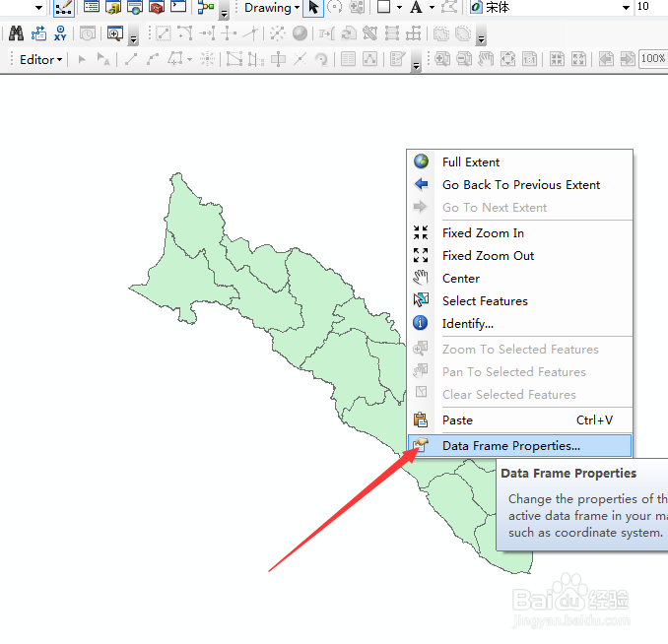
Task: Click the Edit Tool arrow icon
Action: 82,59
